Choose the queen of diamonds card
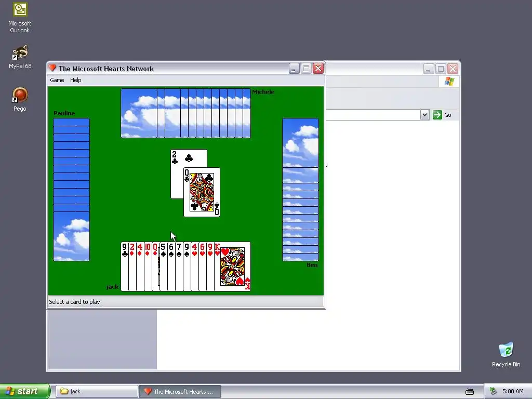 point(155,267)
